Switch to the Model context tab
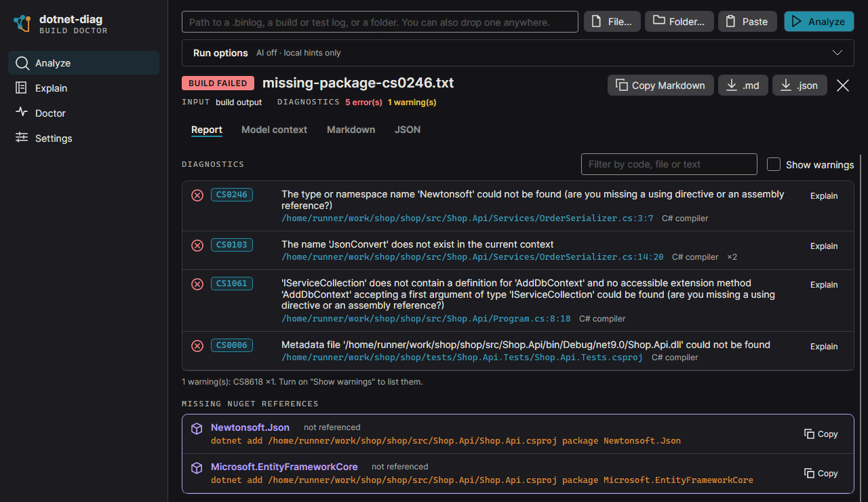This screenshot has height=502, width=868. 274,130
